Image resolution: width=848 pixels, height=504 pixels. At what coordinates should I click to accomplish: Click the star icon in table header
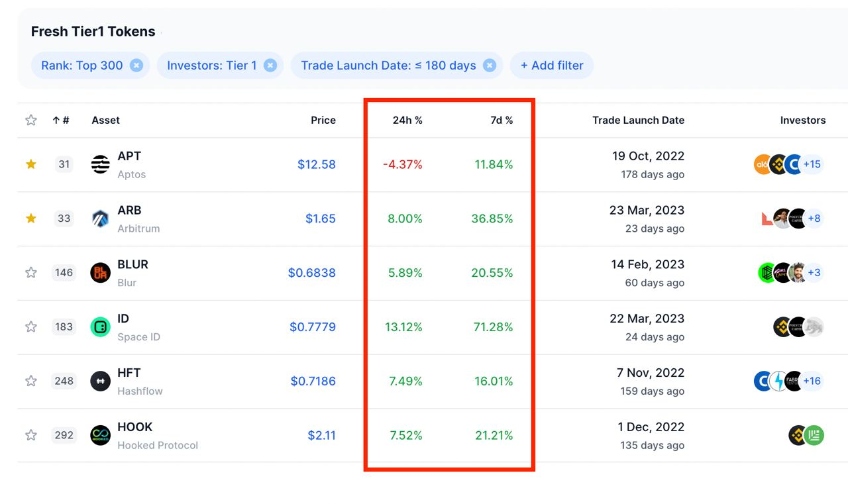30,120
